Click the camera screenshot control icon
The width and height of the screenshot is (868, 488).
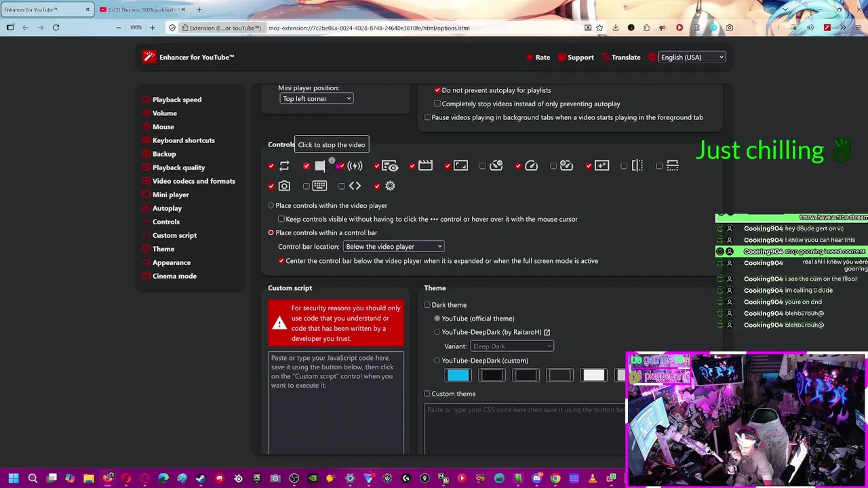[284, 186]
